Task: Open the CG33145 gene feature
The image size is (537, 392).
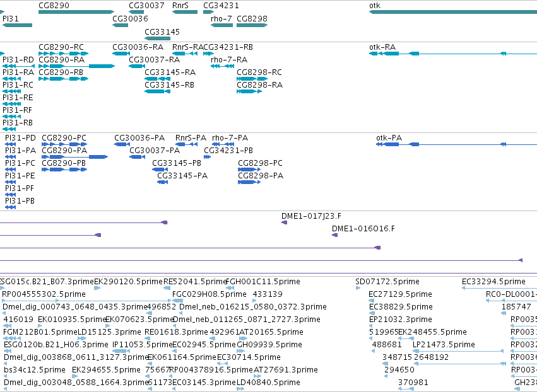Action: (157, 38)
